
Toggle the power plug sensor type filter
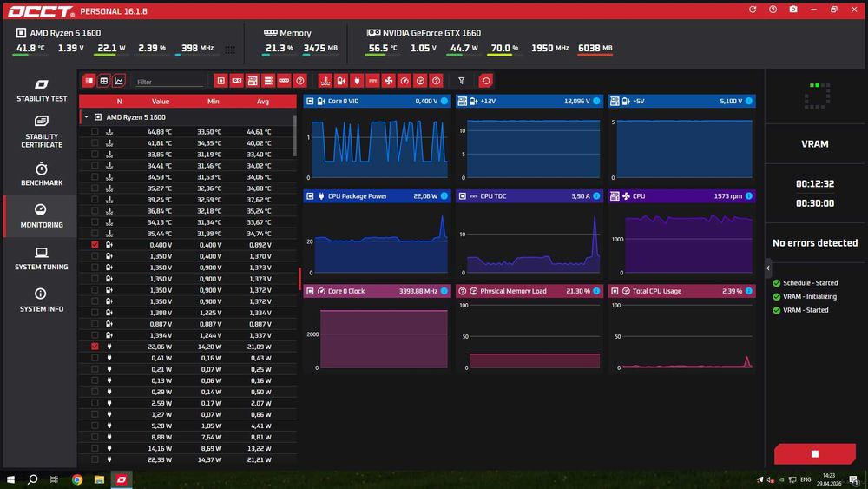pos(357,81)
